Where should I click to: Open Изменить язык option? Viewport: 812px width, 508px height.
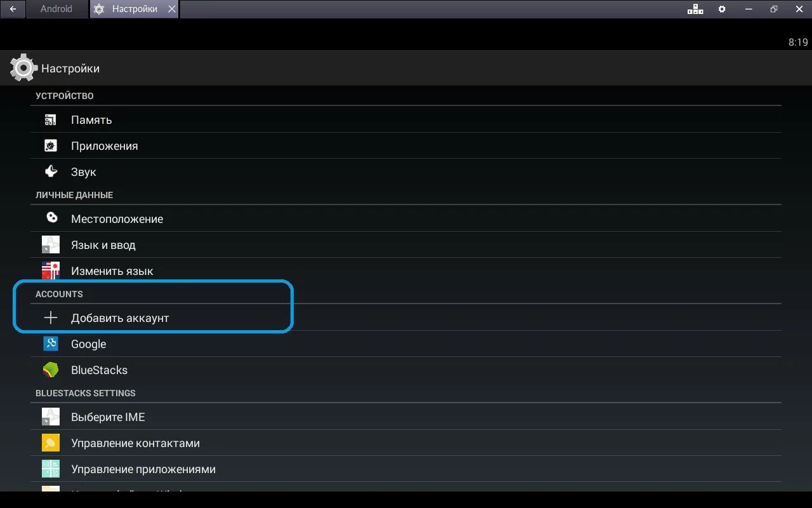tap(406, 271)
